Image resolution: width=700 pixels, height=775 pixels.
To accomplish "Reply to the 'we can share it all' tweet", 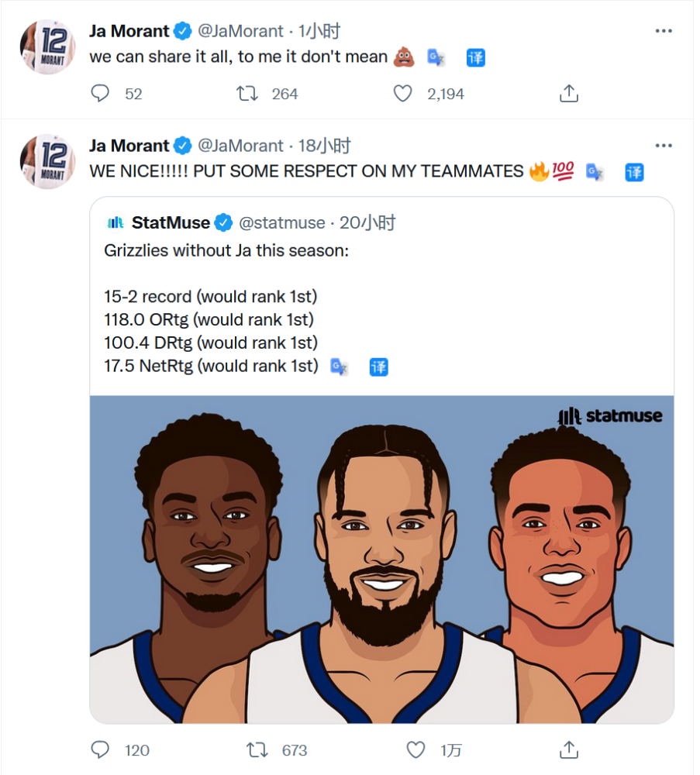I will tap(100, 93).
